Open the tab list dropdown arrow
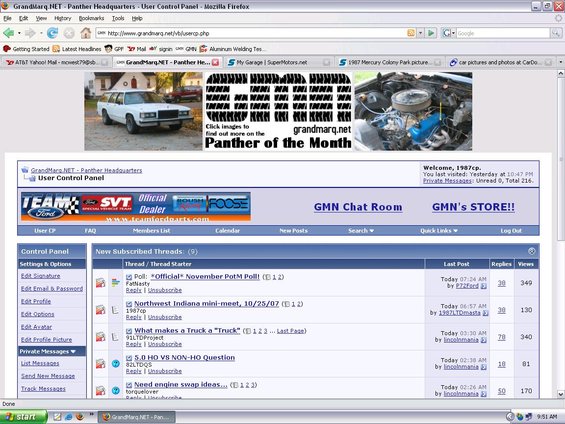The width and height of the screenshot is (565, 424). (560, 62)
